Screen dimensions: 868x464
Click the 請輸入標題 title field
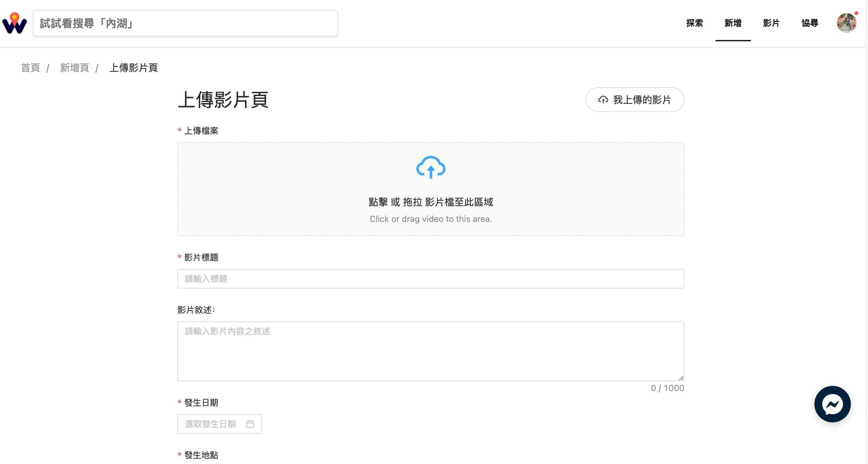(431, 279)
